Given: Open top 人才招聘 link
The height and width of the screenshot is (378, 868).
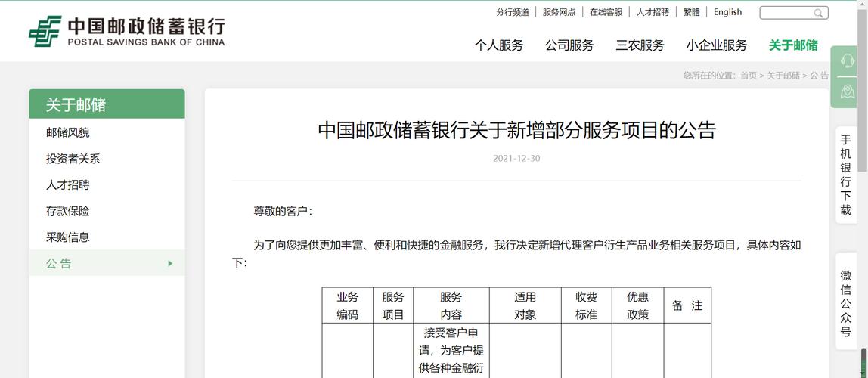Looking at the screenshot, I should [653, 12].
